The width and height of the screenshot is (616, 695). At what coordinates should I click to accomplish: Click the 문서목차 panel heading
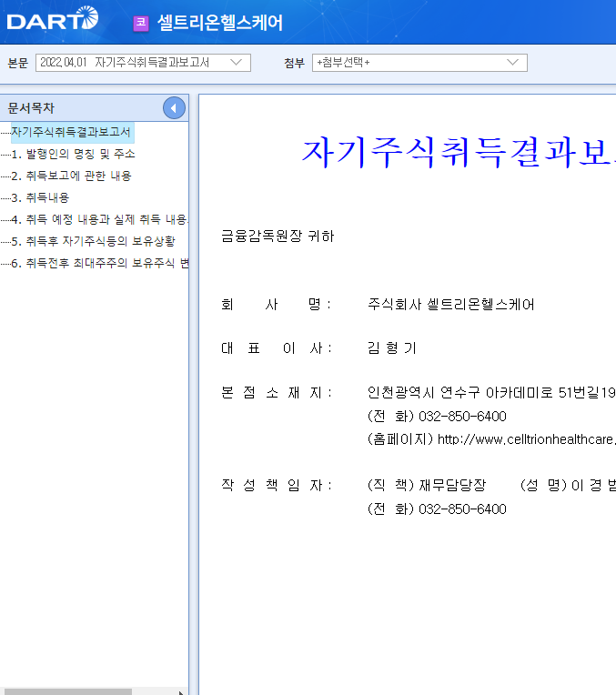point(31,107)
